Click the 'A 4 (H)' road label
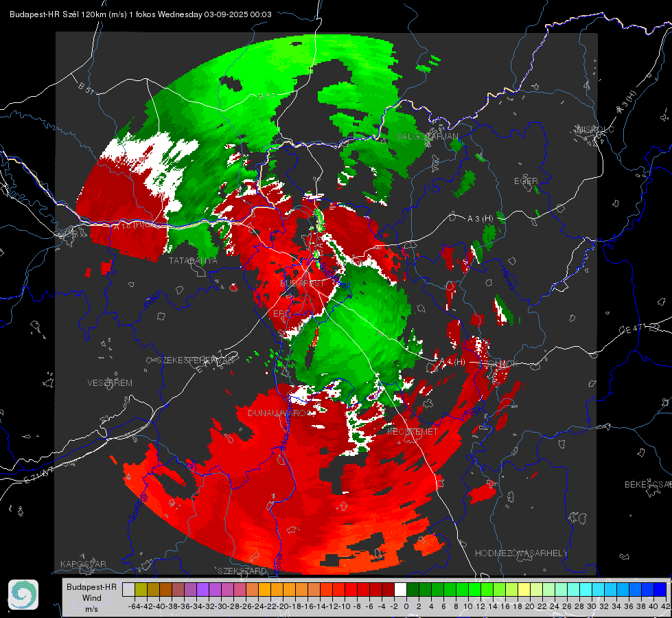 (452, 362)
